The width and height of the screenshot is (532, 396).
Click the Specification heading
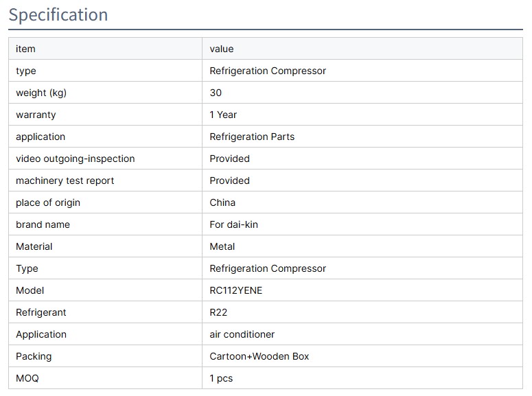[x=58, y=15]
